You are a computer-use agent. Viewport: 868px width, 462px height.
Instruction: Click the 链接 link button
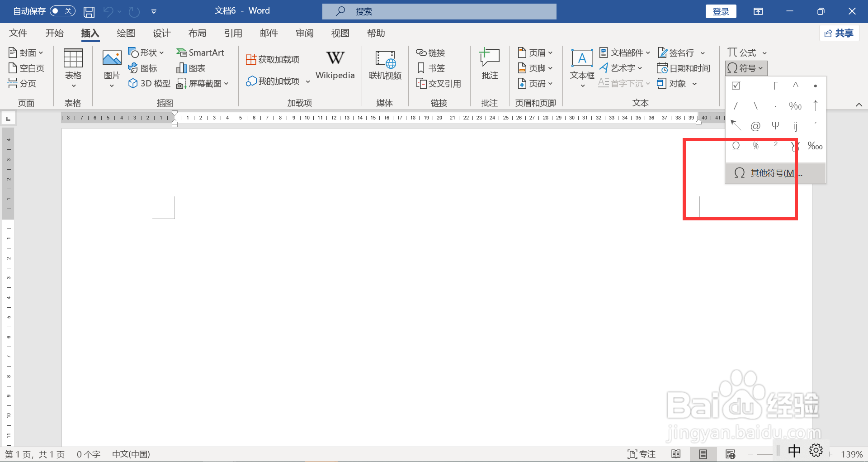[x=430, y=52]
